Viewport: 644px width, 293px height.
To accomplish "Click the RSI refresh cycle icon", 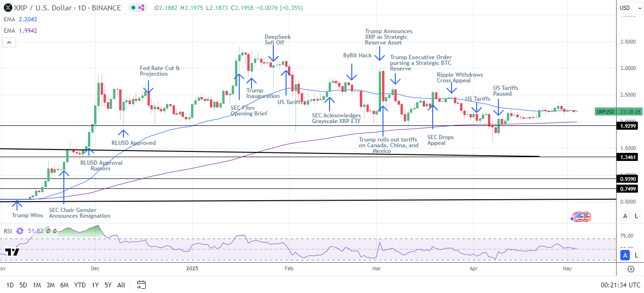I will (19, 231).
